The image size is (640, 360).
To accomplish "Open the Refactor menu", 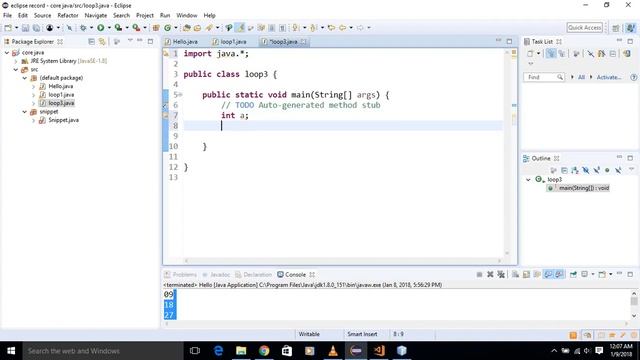I will [68, 16].
